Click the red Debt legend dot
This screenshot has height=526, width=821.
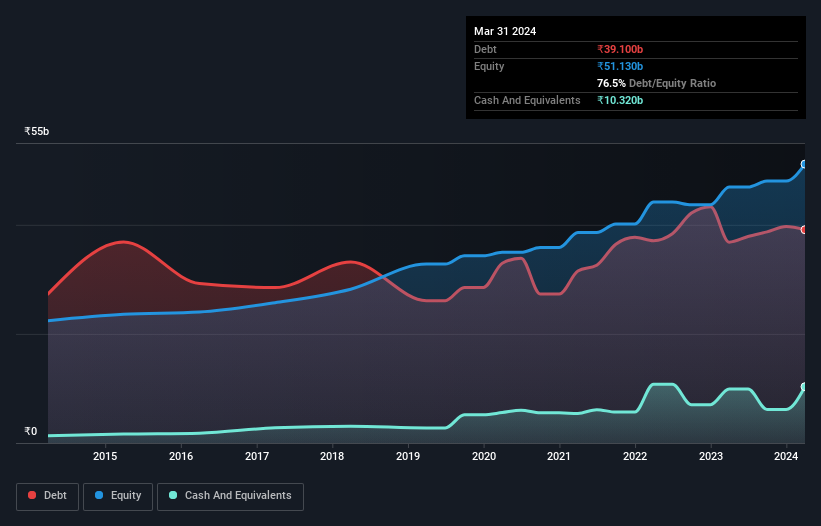click(32, 495)
